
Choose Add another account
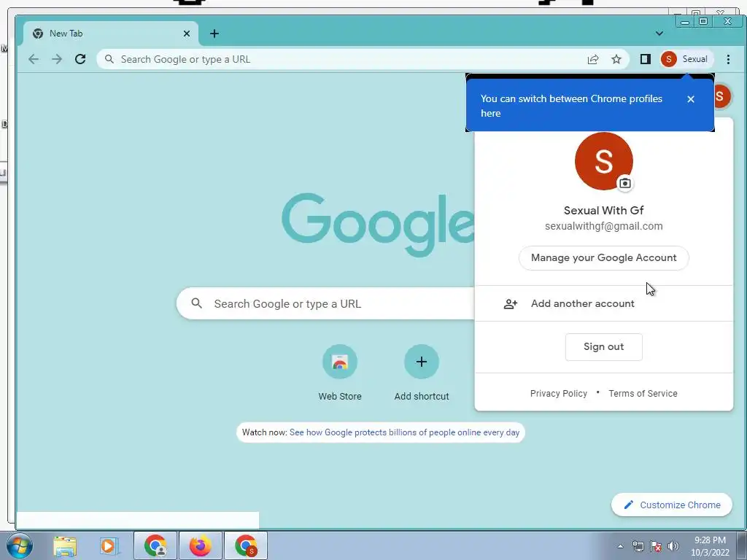tap(603, 303)
